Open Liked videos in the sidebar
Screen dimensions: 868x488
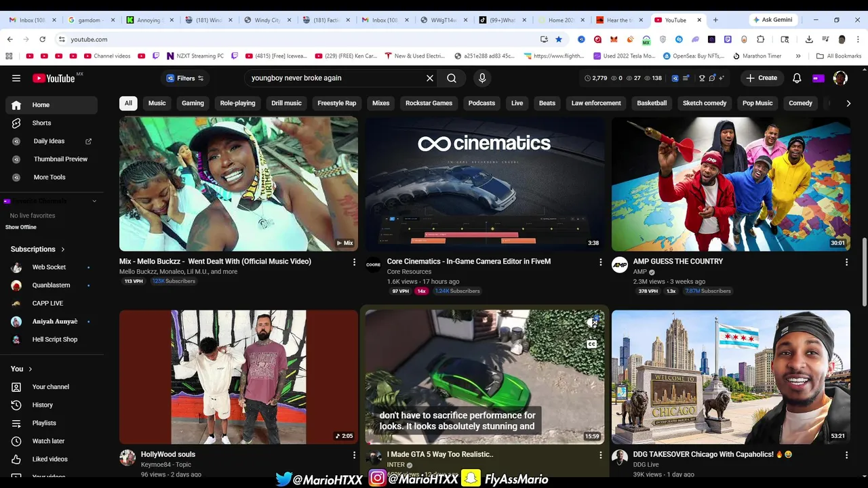[x=52, y=459]
